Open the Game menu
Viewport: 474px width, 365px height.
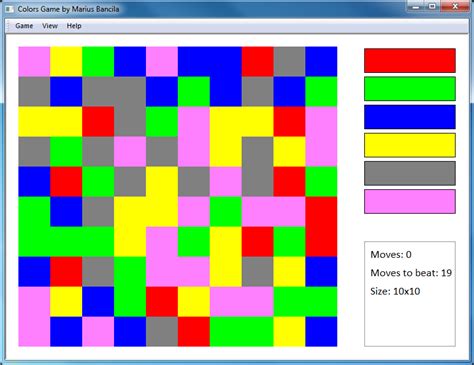[x=24, y=26]
